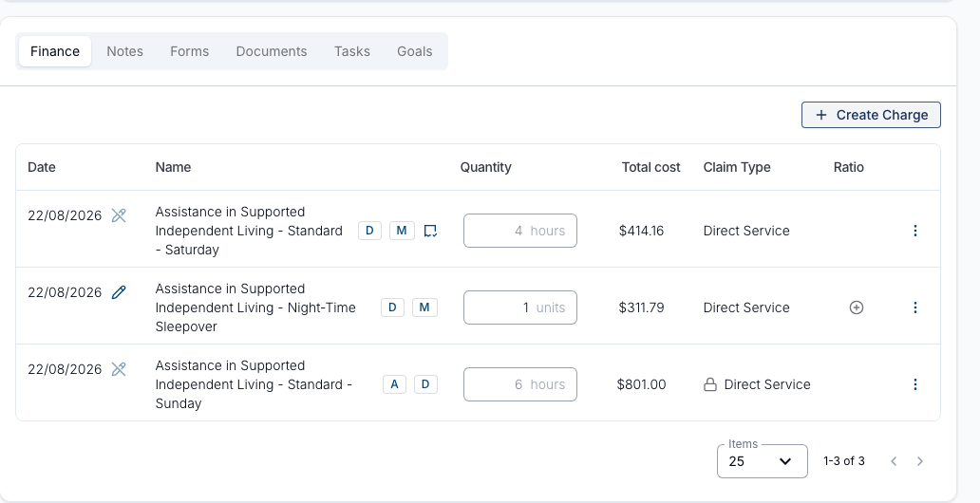Add a ratio to the Night-Time Sleepover charge

pos(857,307)
